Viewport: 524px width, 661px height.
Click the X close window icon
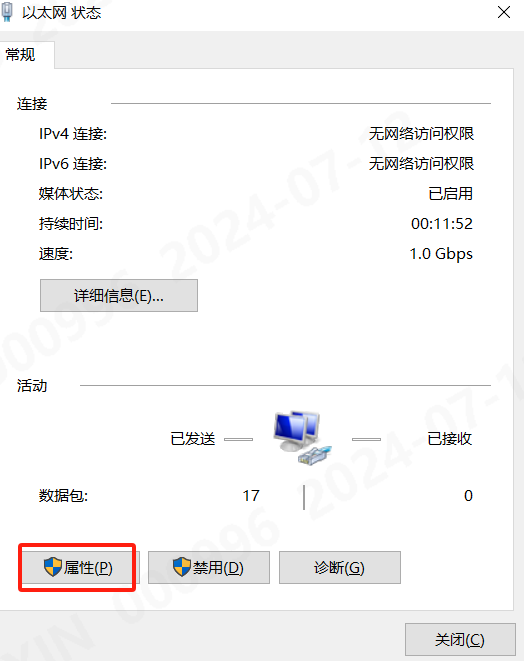tap(504, 12)
